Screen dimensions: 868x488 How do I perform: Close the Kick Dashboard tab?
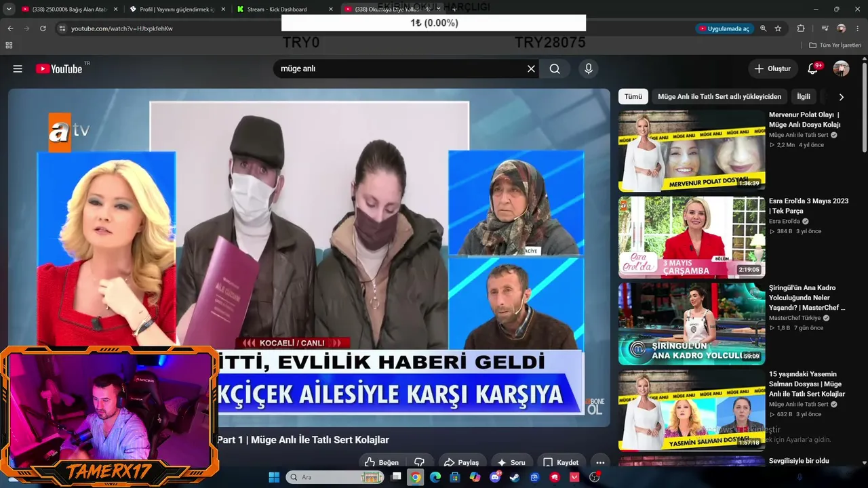pyautogui.click(x=331, y=9)
